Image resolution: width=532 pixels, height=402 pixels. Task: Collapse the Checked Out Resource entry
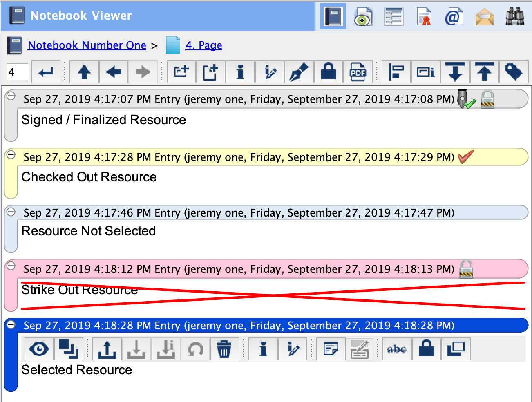[11, 154]
